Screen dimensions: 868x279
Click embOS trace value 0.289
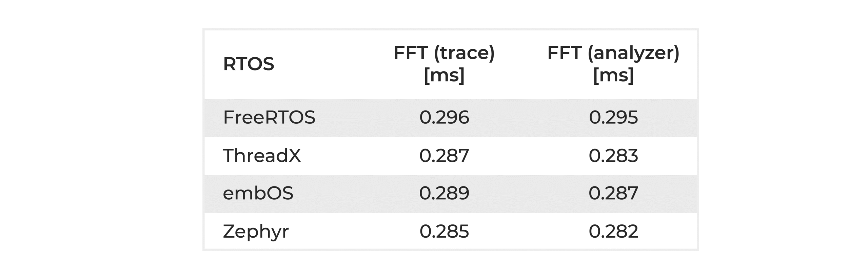(x=444, y=193)
